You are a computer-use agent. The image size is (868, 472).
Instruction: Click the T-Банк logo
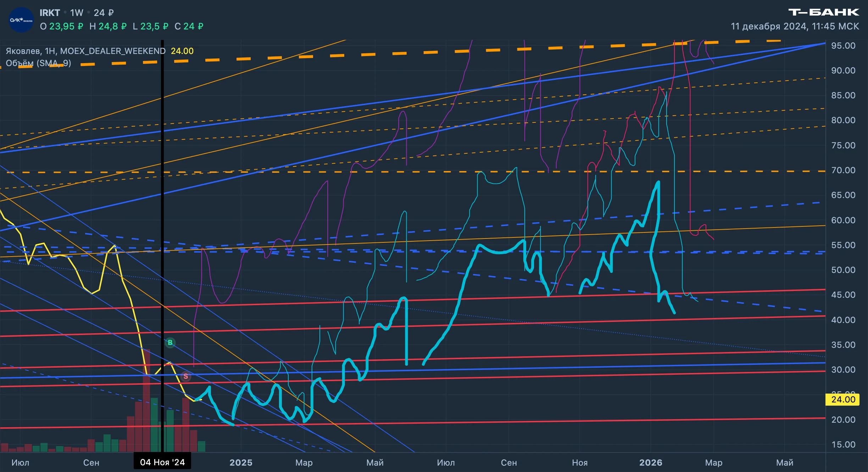tap(824, 12)
